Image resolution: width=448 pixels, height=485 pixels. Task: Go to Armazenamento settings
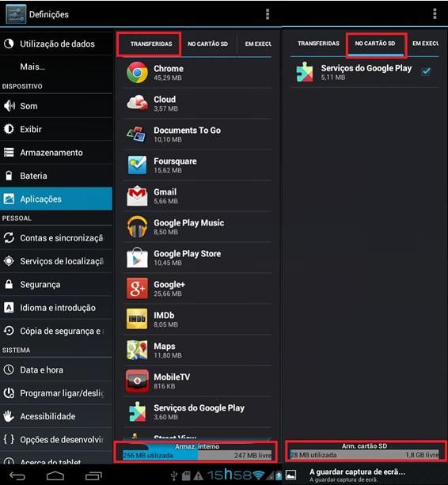(56, 152)
